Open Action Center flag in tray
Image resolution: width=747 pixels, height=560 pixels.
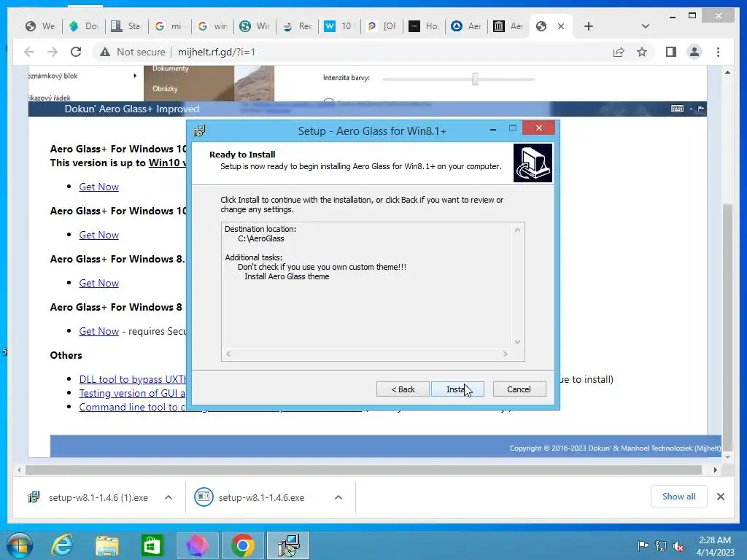[x=643, y=546]
